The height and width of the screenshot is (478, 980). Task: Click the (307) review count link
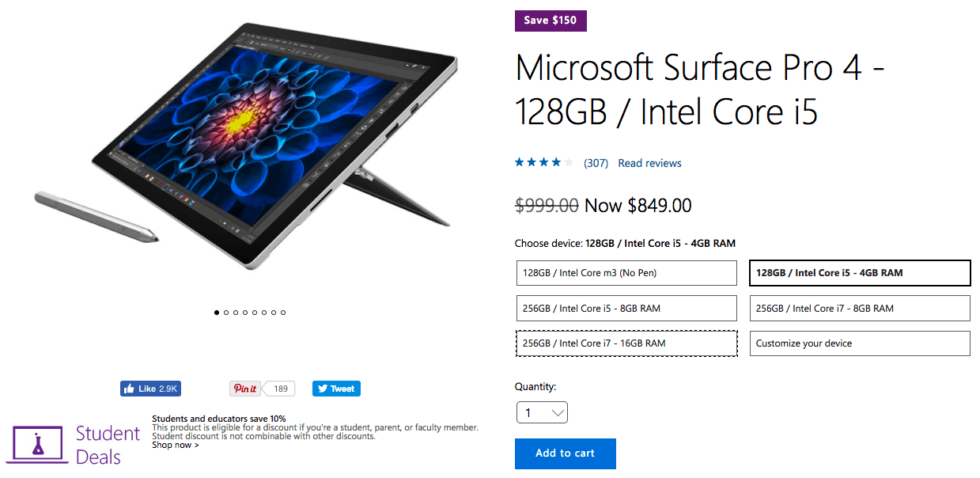point(596,163)
